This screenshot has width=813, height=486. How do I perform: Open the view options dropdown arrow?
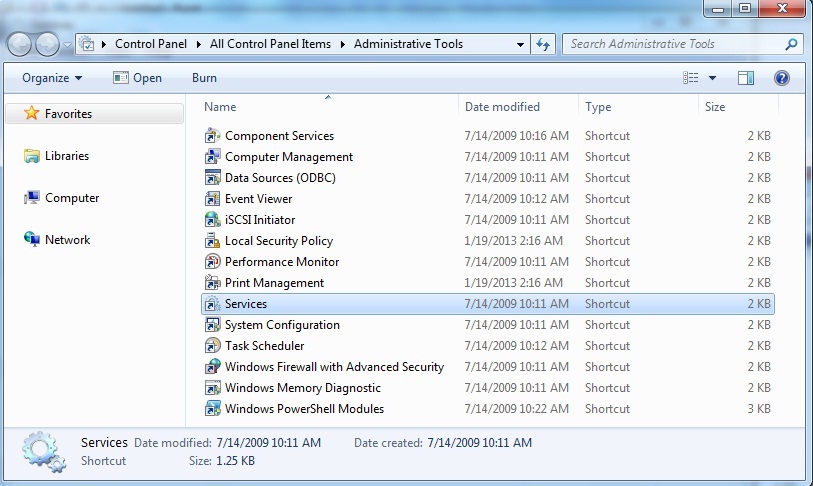712,78
